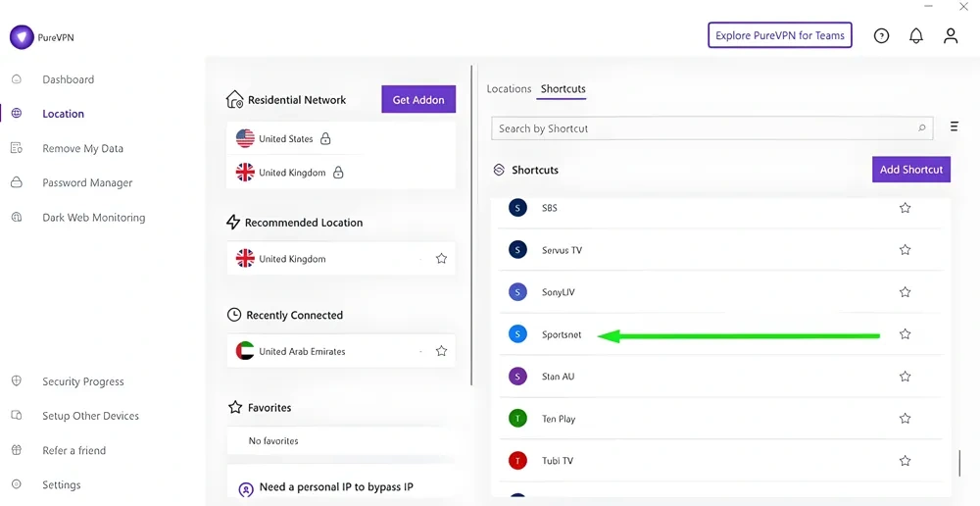Connect to Stan AU shortcut

pos(720,377)
